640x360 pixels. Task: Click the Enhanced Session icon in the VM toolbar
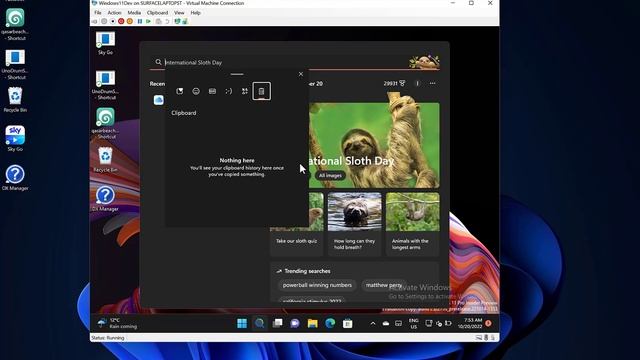(x=177, y=21)
